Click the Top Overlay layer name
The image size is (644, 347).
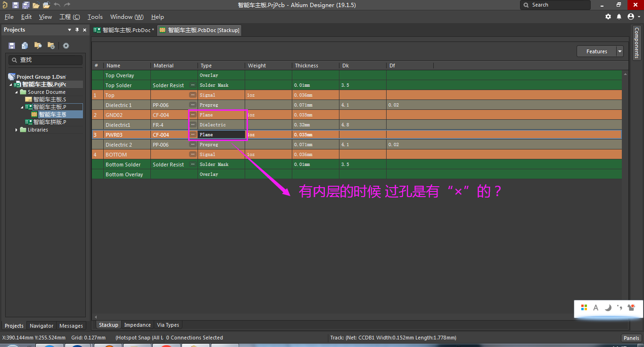[x=120, y=75]
